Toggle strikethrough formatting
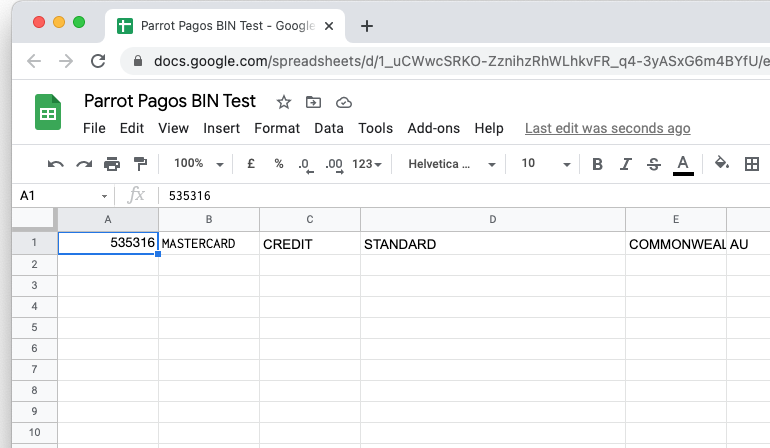The image size is (770, 448). pyautogui.click(x=654, y=164)
